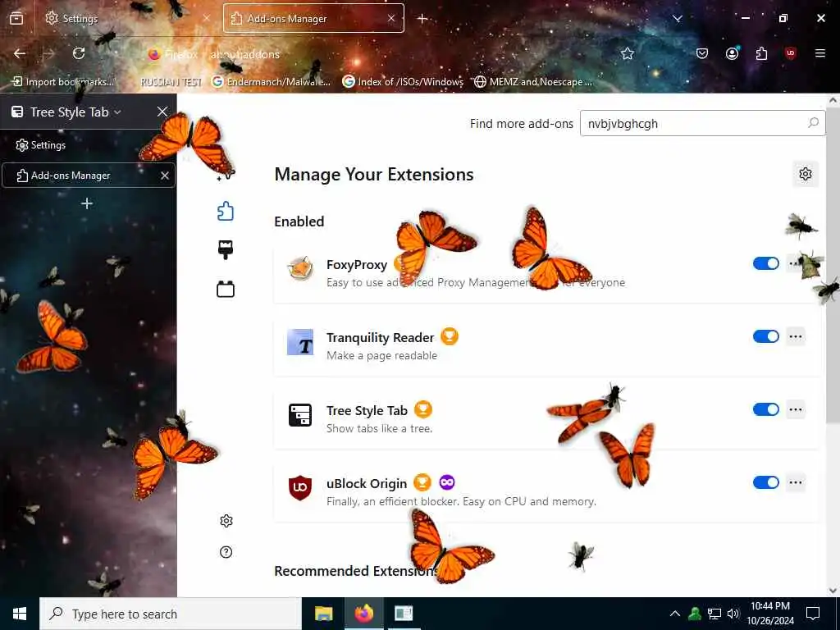
Task: Open the Firefox View icon in the tab strip
Action: pos(16,18)
